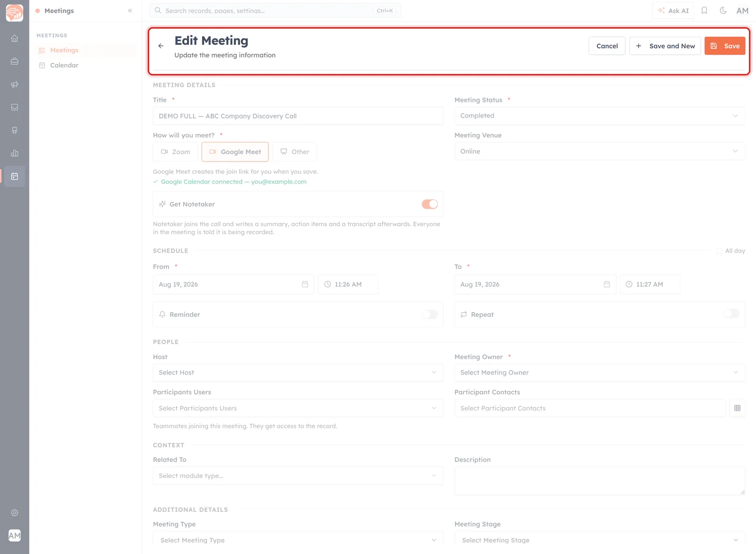Click the app logo in the sidebar

point(15,13)
